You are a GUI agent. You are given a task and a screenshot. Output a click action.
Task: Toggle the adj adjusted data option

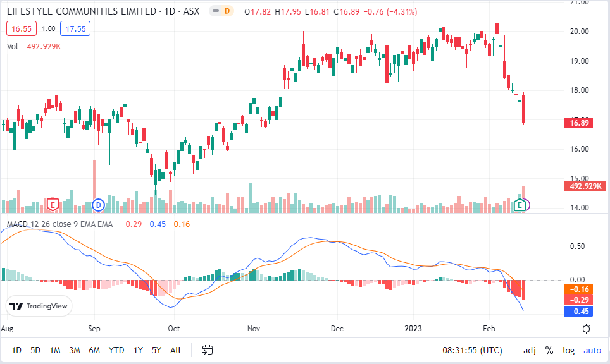(529, 350)
